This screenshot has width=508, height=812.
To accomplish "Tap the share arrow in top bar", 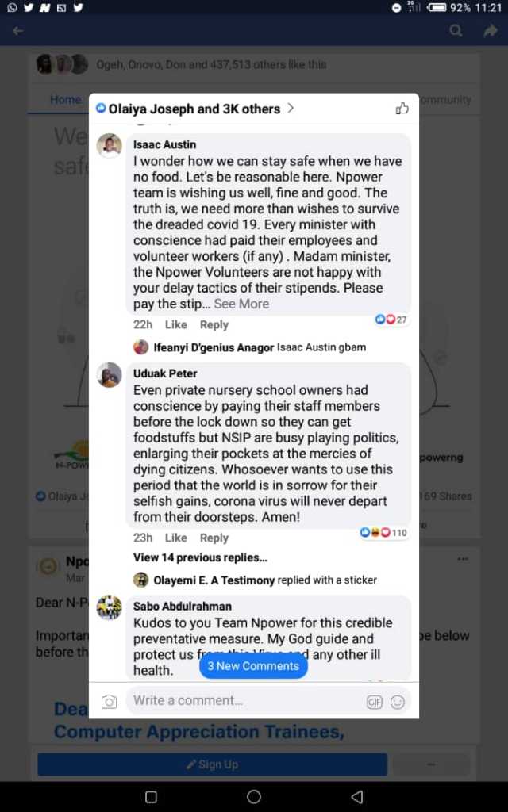I will click(x=490, y=31).
